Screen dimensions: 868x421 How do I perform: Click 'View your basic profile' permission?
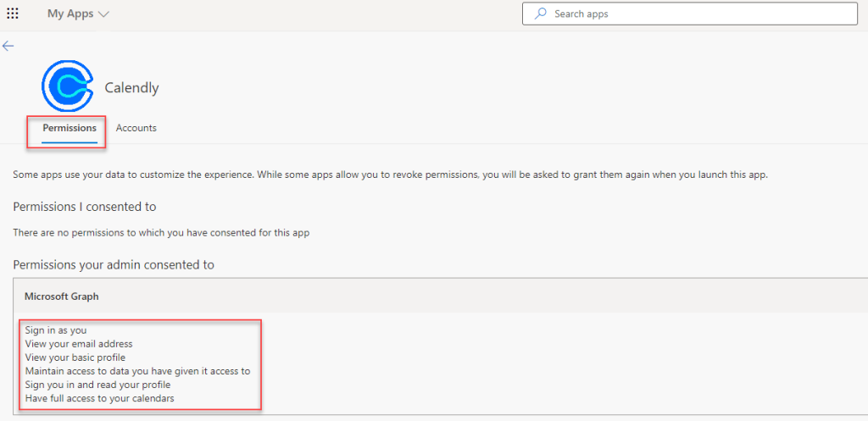[x=75, y=357]
